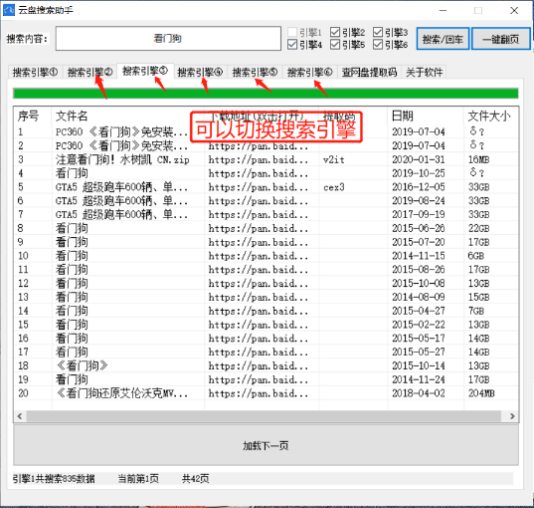
Task: Select the 搜索引擎③ tab
Action: pos(145,71)
